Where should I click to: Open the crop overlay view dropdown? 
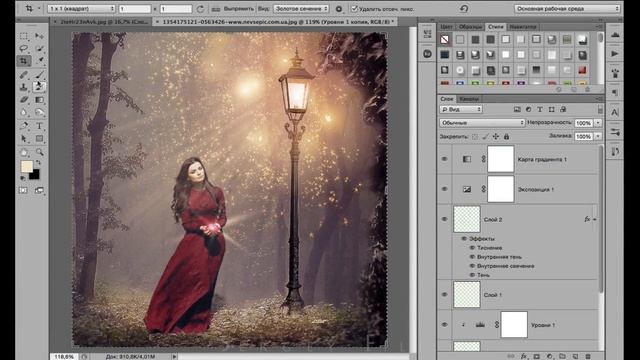pos(301,8)
